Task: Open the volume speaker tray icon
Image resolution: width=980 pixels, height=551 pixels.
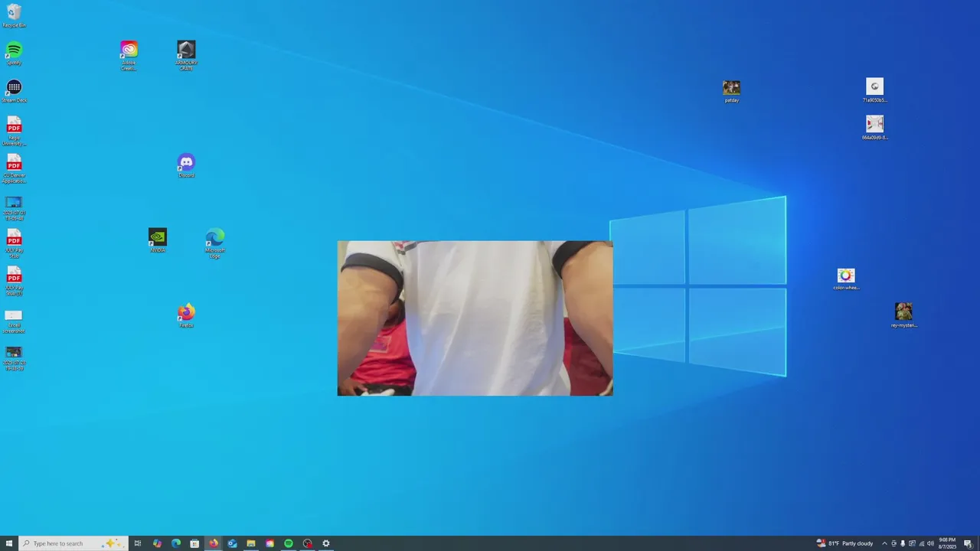Action: [930, 543]
